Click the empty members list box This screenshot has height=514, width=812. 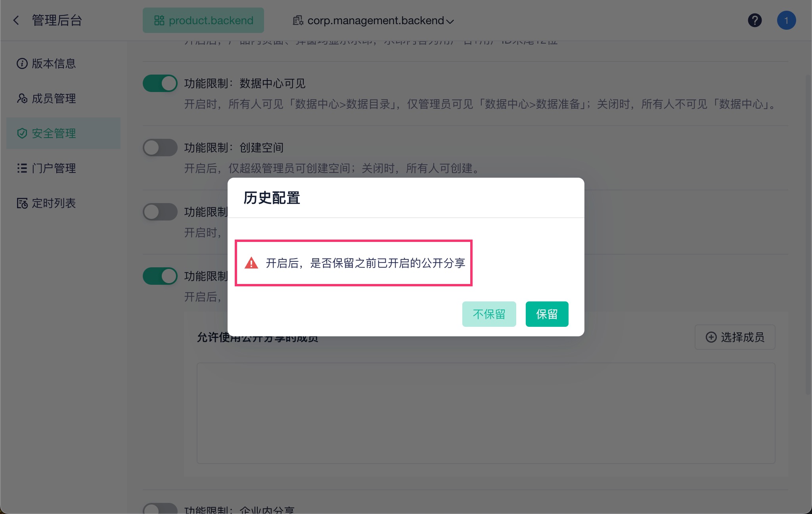coord(486,413)
